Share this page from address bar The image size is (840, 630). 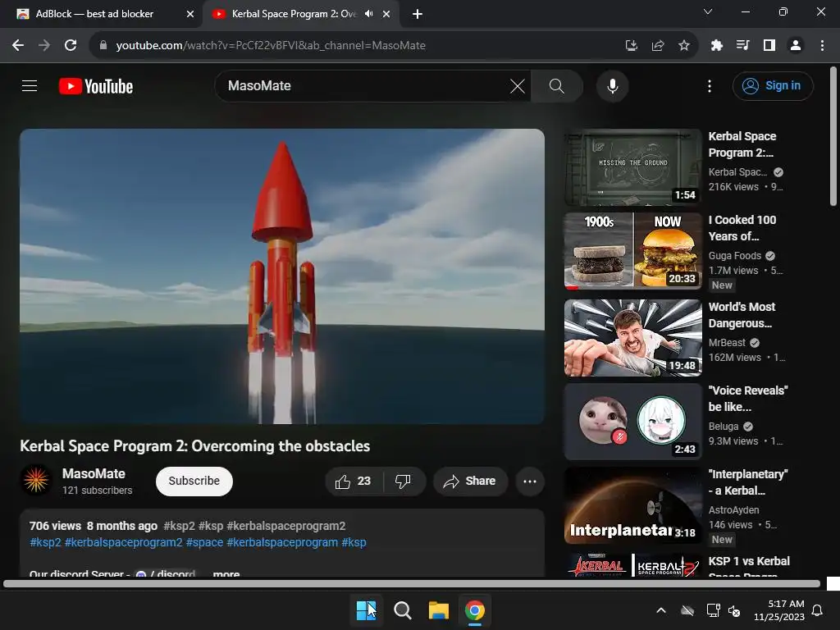[658, 46]
